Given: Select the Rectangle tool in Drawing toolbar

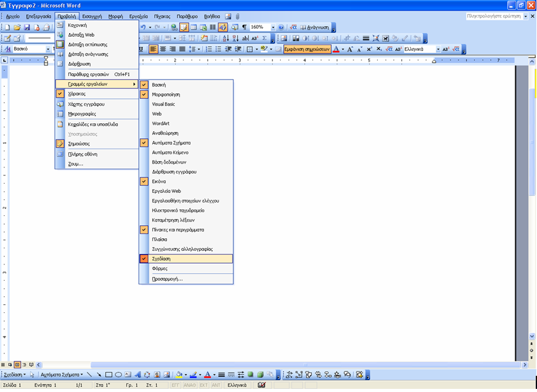Looking at the screenshot, I should tap(108, 375).
